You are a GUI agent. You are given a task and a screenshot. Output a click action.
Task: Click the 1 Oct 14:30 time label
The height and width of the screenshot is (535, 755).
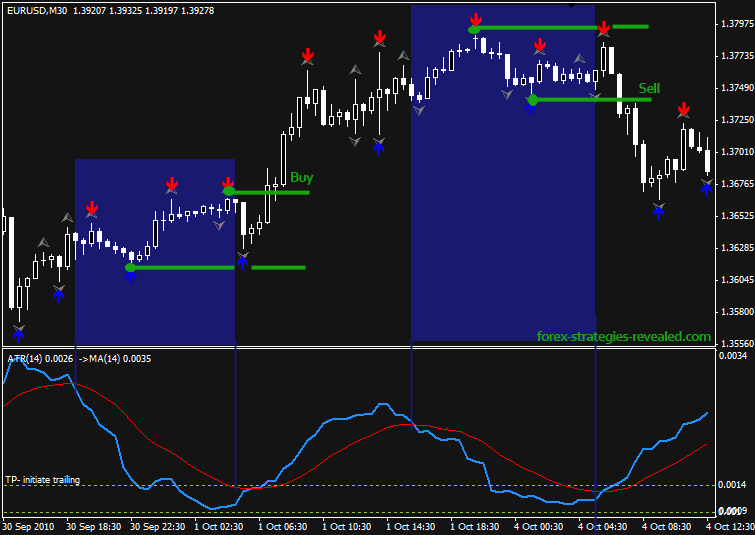point(411,526)
